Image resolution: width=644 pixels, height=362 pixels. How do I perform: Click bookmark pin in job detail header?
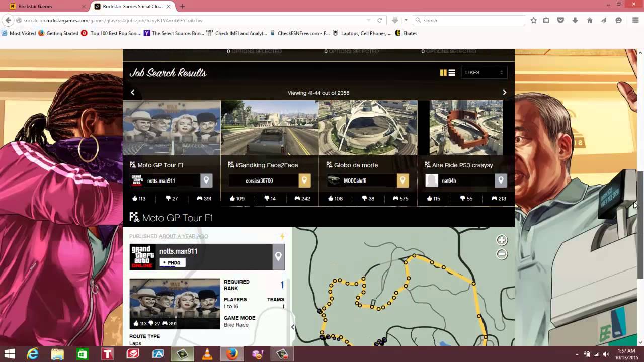278,257
